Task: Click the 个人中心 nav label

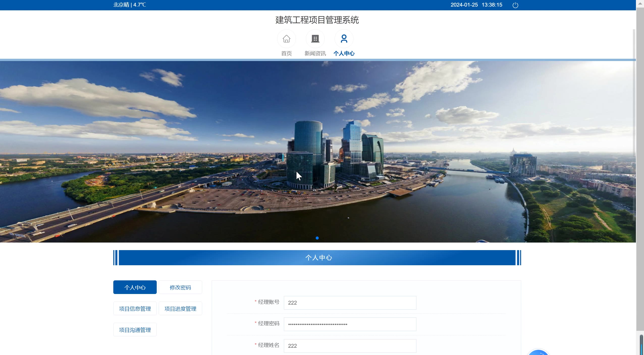Action: pyautogui.click(x=344, y=53)
